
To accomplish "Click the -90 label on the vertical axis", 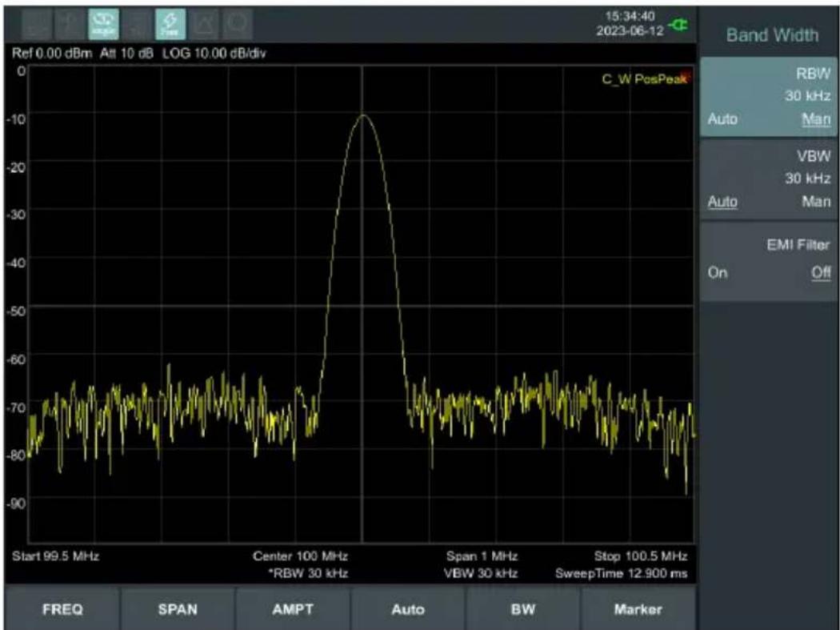I will (15, 503).
